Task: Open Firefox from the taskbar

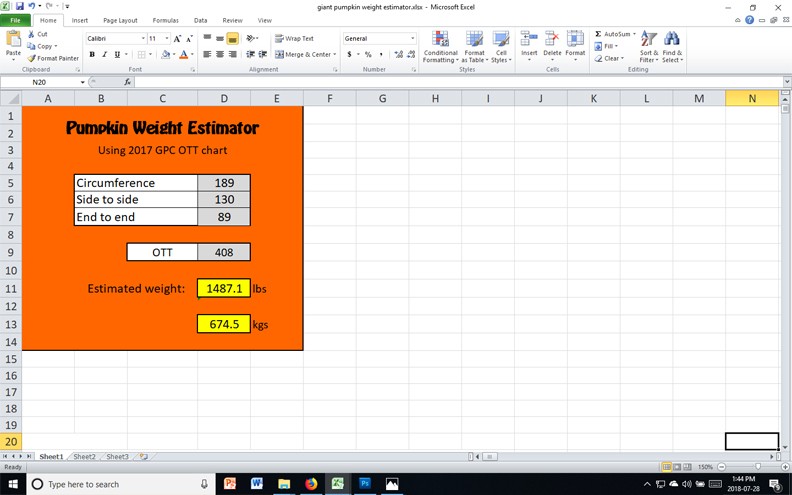Action: [x=310, y=484]
